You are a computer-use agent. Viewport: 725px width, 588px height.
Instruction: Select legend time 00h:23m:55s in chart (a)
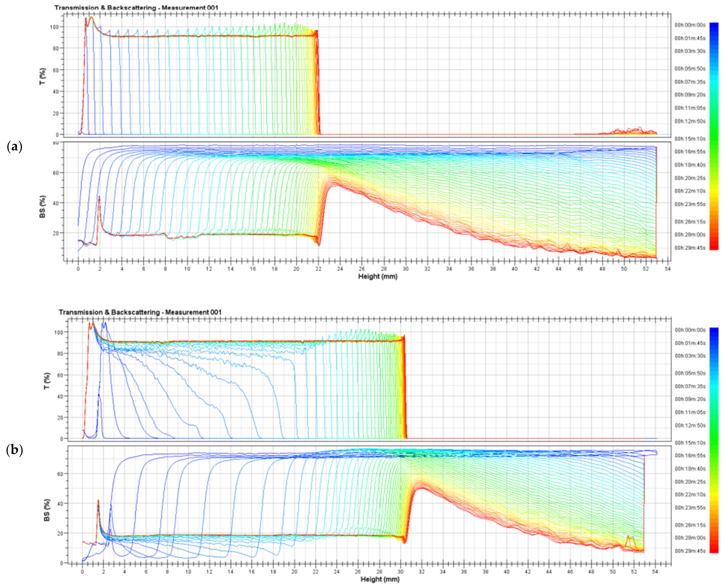690,204
